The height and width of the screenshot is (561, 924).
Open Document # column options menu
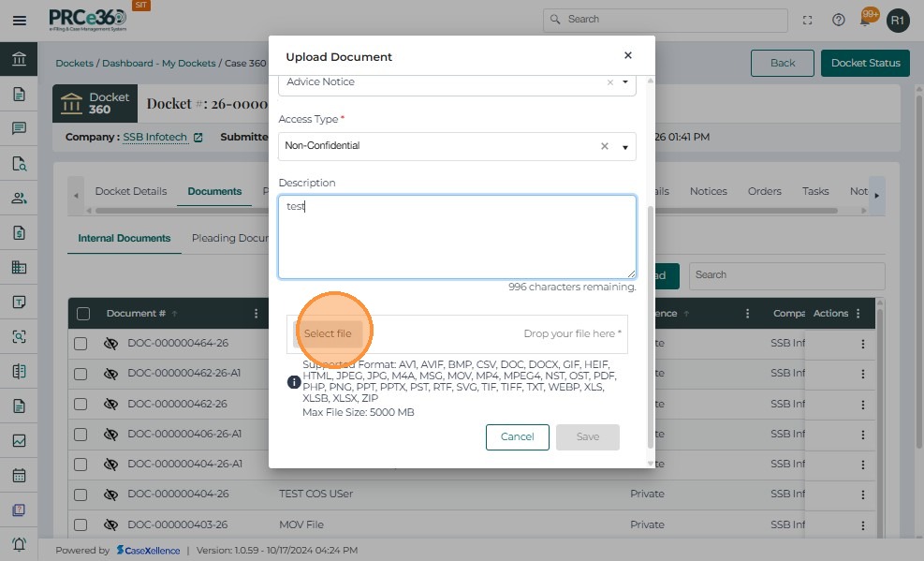point(256,314)
